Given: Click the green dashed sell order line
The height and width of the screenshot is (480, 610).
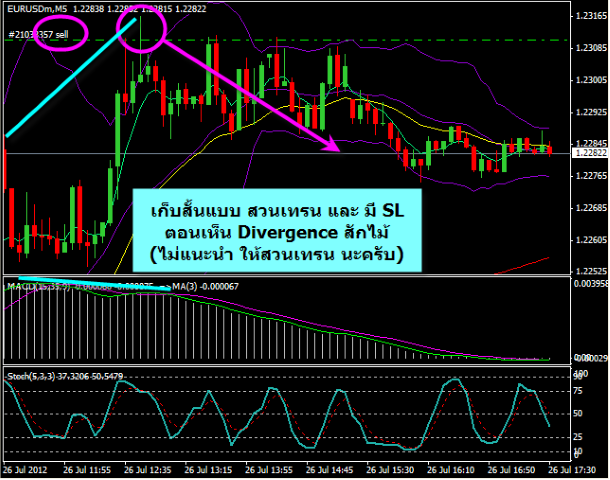Looking at the screenshot, I should (286, 40).
